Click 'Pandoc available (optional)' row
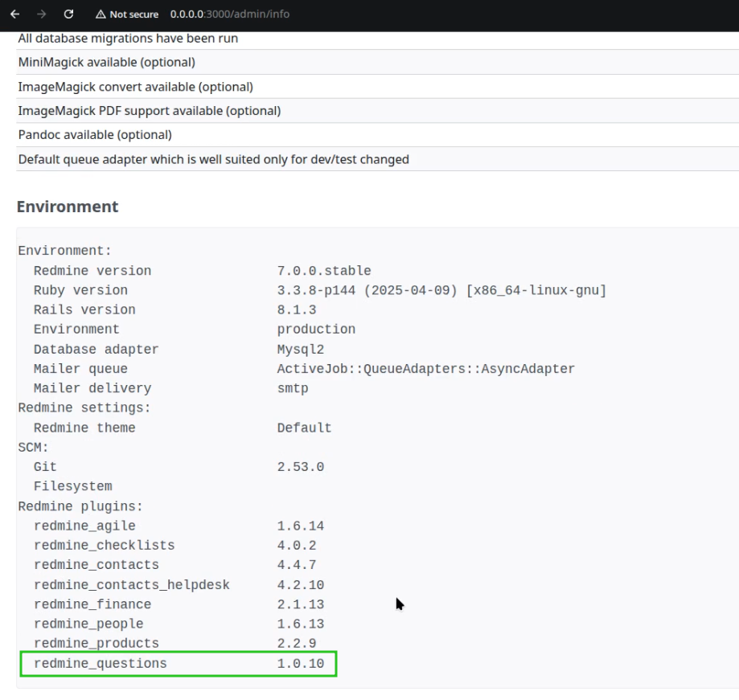739x700 pixels. click(x=377, y=135)
